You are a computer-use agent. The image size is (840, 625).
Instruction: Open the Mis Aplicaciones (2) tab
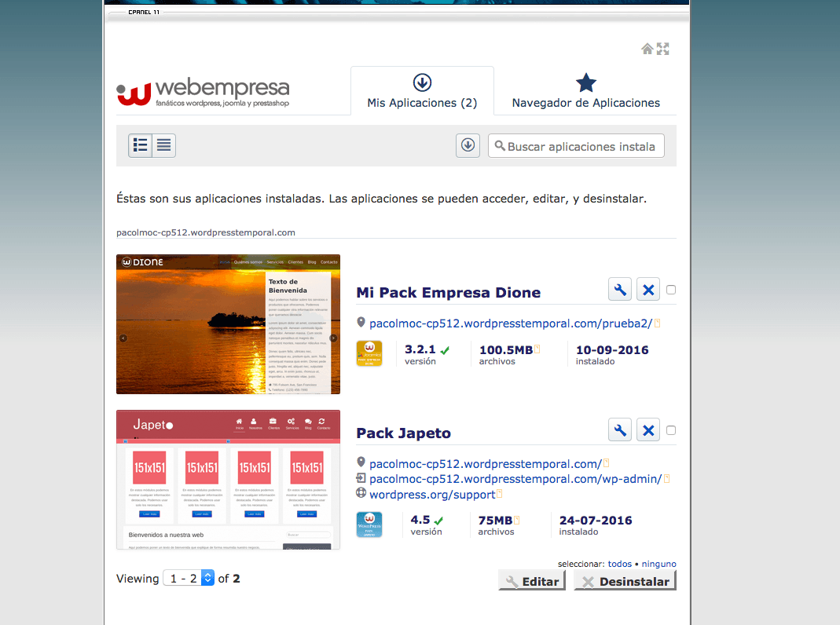422,91
